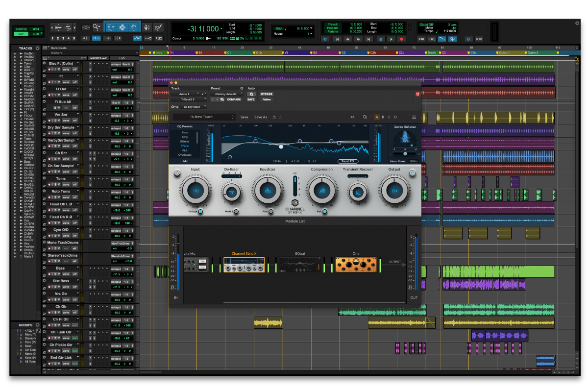Click the Stop transport button
The width and height of the screenshot is (588, 392).
pos(380,39)
